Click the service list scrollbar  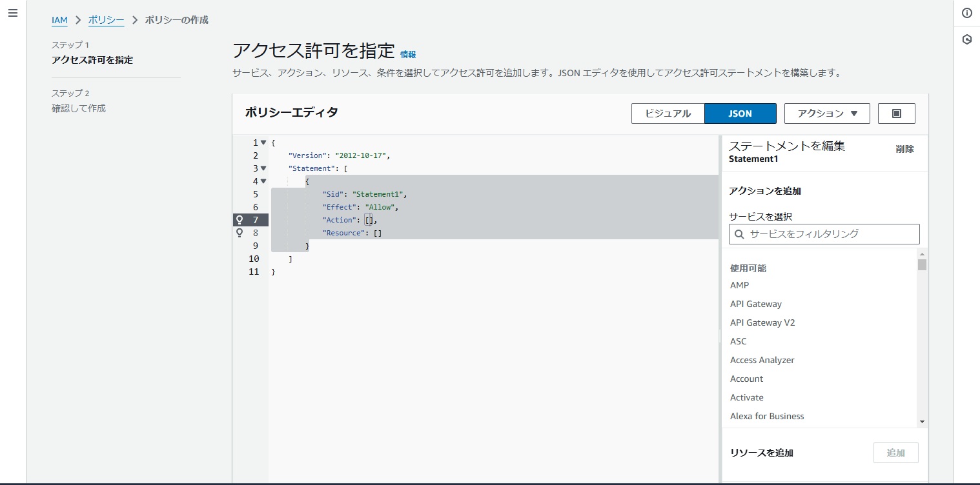(x=923, y=264)
